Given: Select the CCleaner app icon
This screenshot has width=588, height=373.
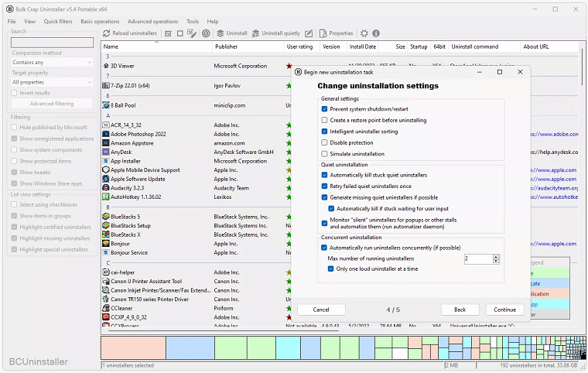Looking at the screenshot, I should click(x=106, y=308).
